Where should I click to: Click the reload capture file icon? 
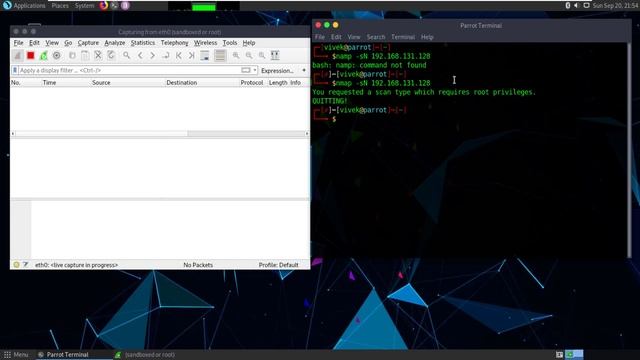click(111, 56)
